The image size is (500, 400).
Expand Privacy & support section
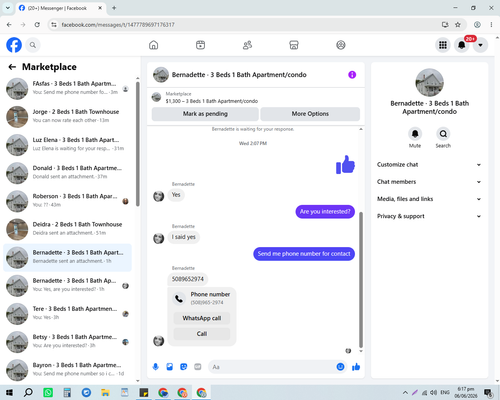(x=429, y=216)
